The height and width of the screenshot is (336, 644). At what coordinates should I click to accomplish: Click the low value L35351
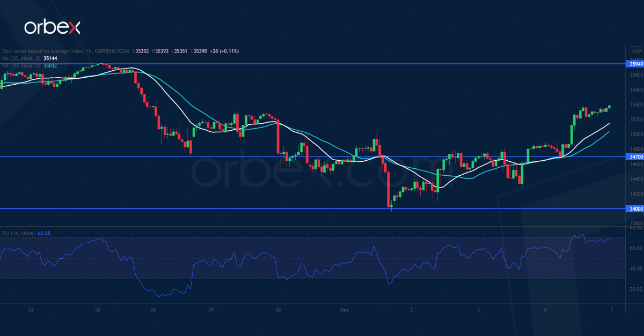pos(180,51)
